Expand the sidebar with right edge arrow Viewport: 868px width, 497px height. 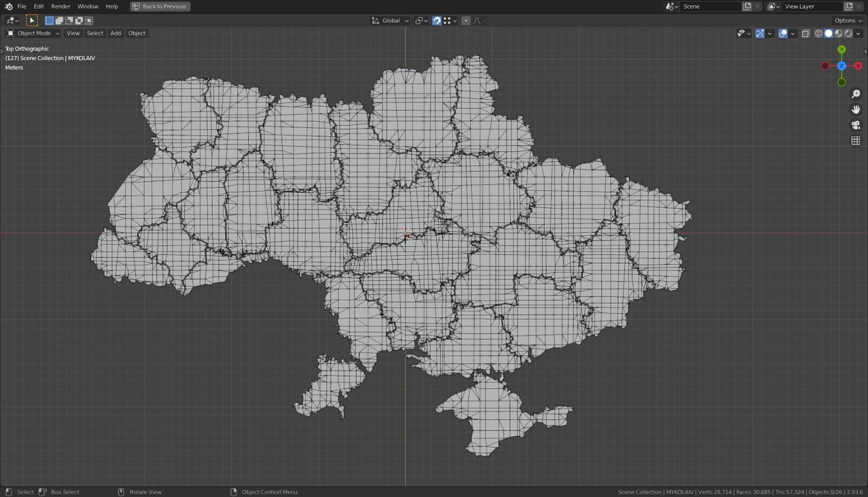point(866,51)
